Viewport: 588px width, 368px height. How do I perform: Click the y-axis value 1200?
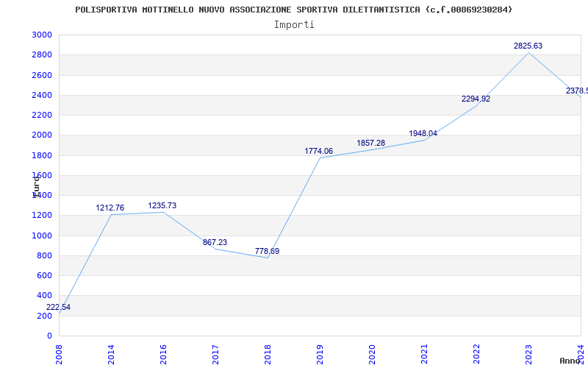(x=42, y=216)
